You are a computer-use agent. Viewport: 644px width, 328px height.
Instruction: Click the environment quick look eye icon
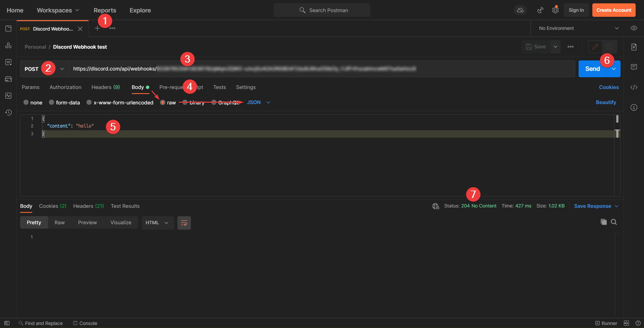click(x=634, y=28)
